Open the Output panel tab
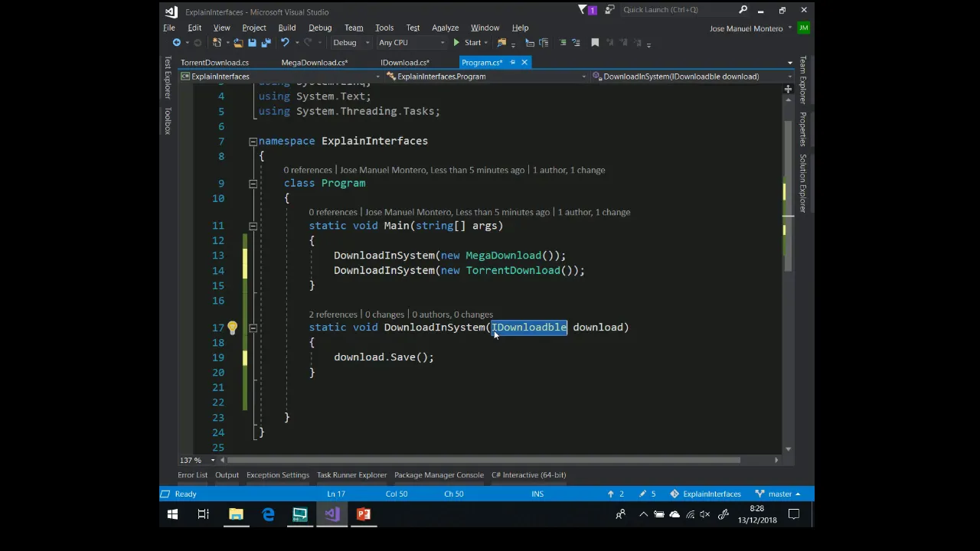This screenshot has height=551, width=980. tap(227, 474)
